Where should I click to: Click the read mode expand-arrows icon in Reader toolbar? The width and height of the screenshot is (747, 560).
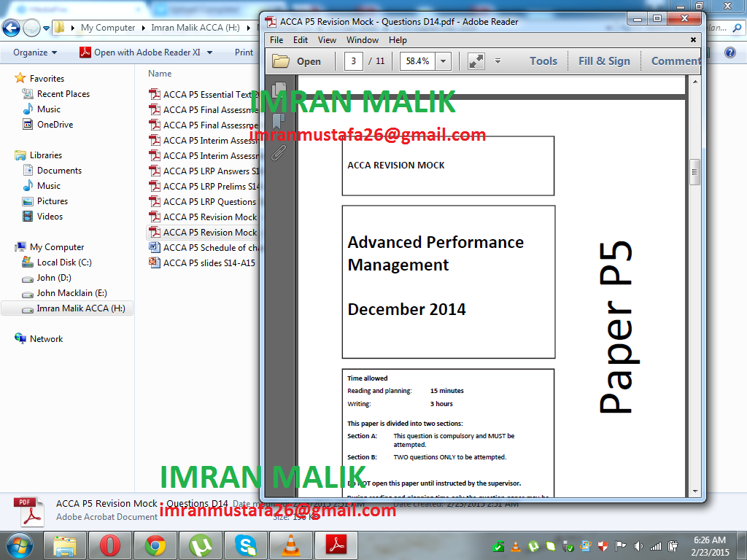tap(476, 61)
